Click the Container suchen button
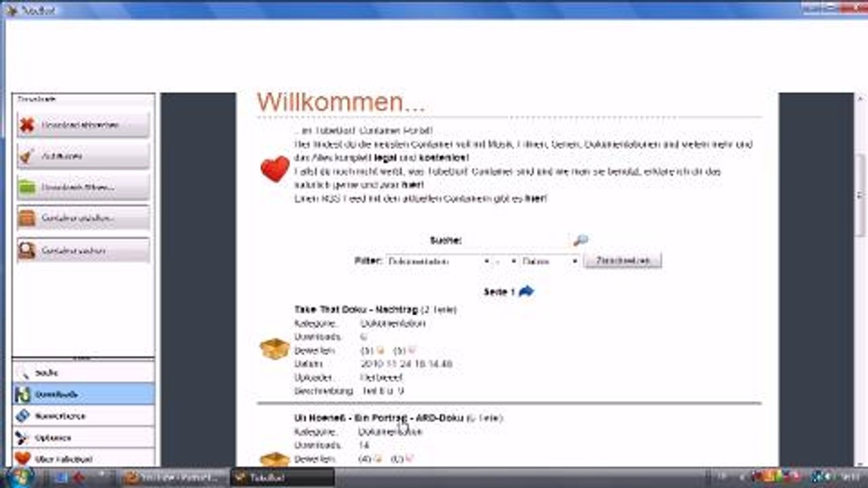The height and width of the screenshot is (488, 868). [83, 250]
